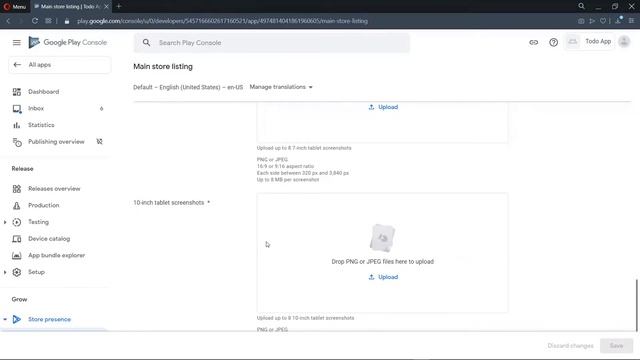Image resolution: width=640 pixels, height=360 pixels.
Task: Click the search magnifier icon in console
Action: (146, 42)
